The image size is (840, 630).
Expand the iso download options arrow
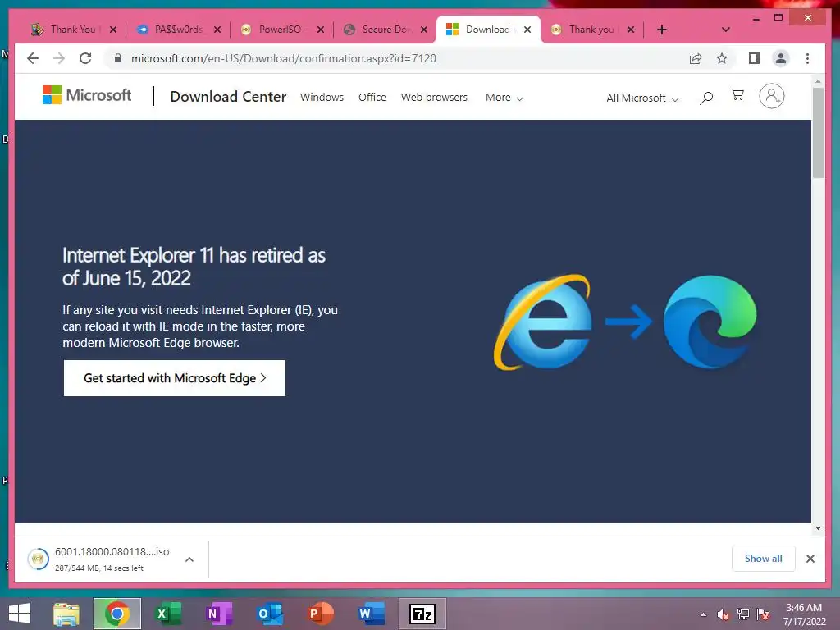pyautogui.click(x=189, y=559)
